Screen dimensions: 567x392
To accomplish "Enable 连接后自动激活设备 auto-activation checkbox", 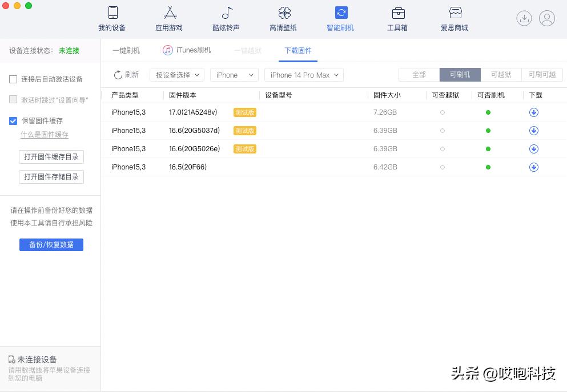I will [x=13, y=79].
